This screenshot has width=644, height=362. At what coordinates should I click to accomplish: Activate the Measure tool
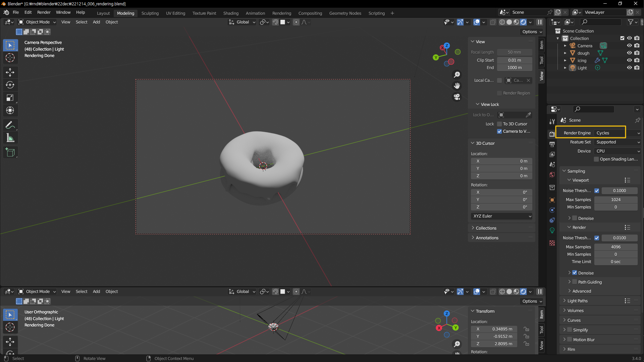[x=10, y=138]
